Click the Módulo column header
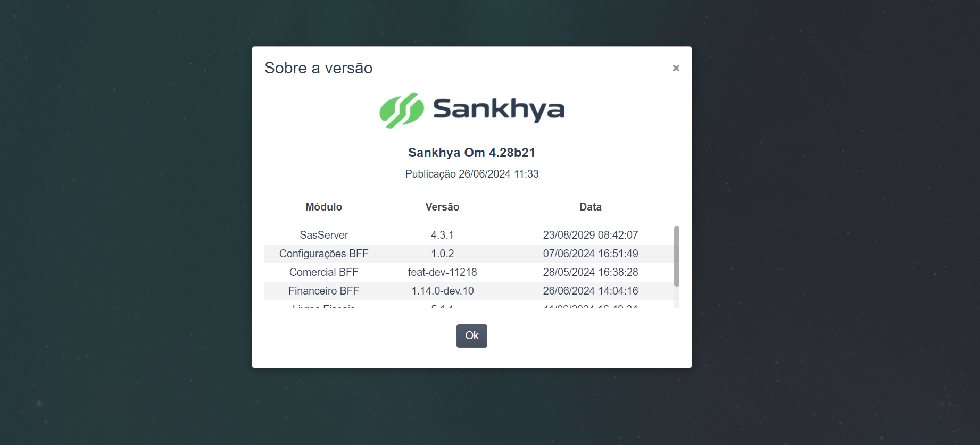 tap(324, 206)
